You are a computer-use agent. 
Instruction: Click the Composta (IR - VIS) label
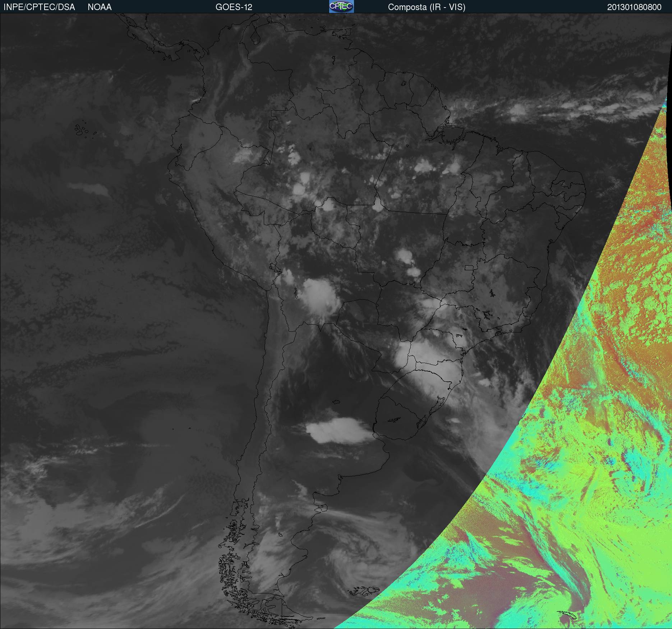pos(427,7)
